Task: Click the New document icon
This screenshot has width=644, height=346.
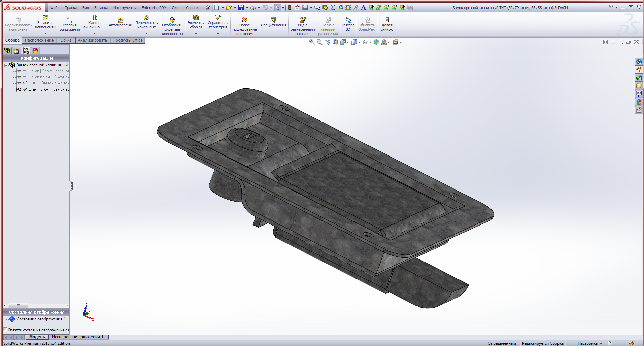Action: 216,7
